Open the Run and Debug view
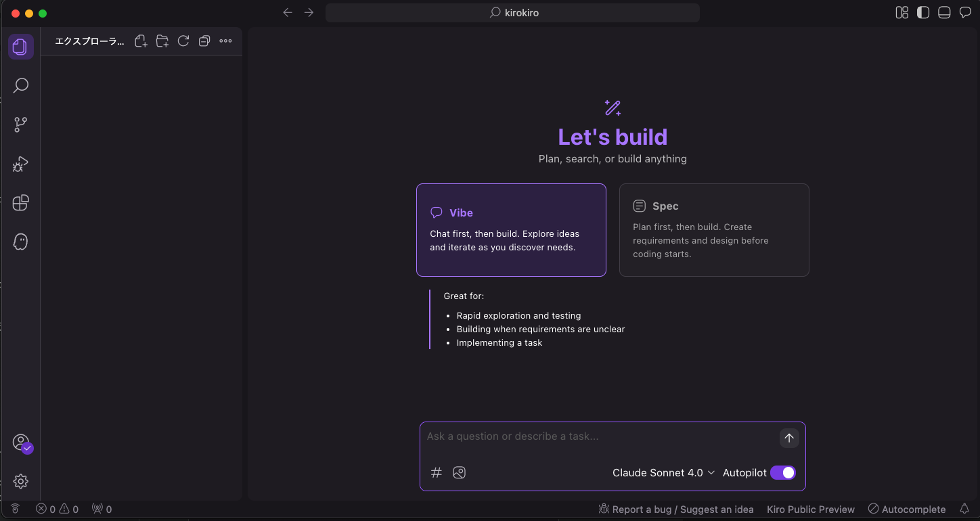The height and width of the screenshot is (521, 980). [x=20, y=164]
